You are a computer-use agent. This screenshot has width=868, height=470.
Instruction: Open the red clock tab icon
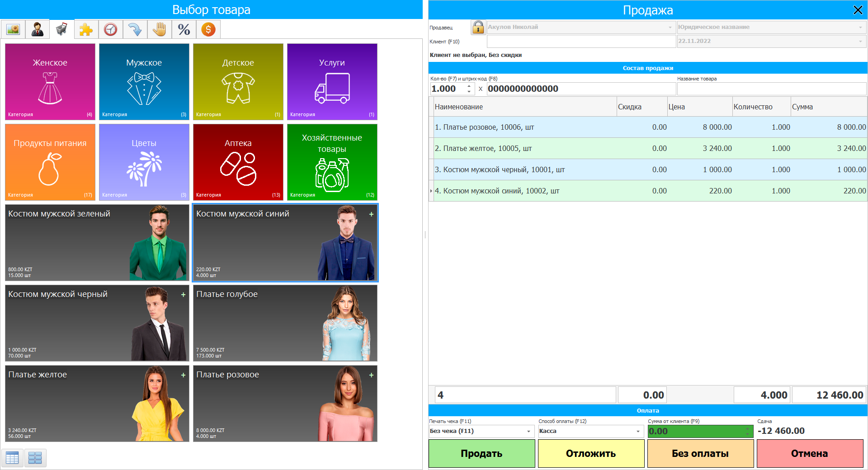(111, 30)
